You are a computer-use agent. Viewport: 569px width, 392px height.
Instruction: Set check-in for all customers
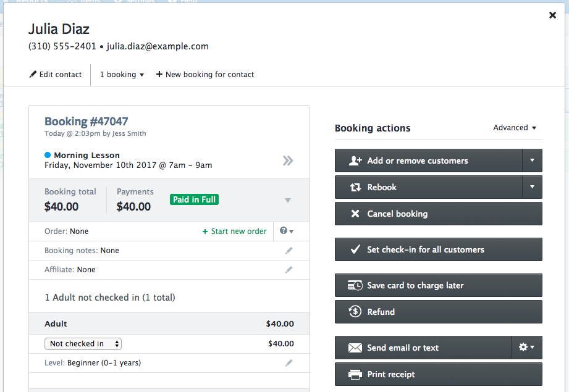pyautogui.click(x=438, y=249)
